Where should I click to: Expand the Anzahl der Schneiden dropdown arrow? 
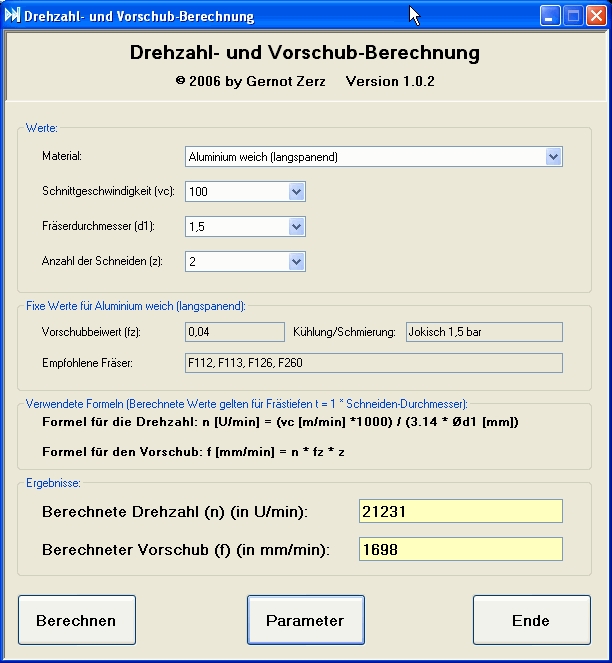tap(296, 262)
